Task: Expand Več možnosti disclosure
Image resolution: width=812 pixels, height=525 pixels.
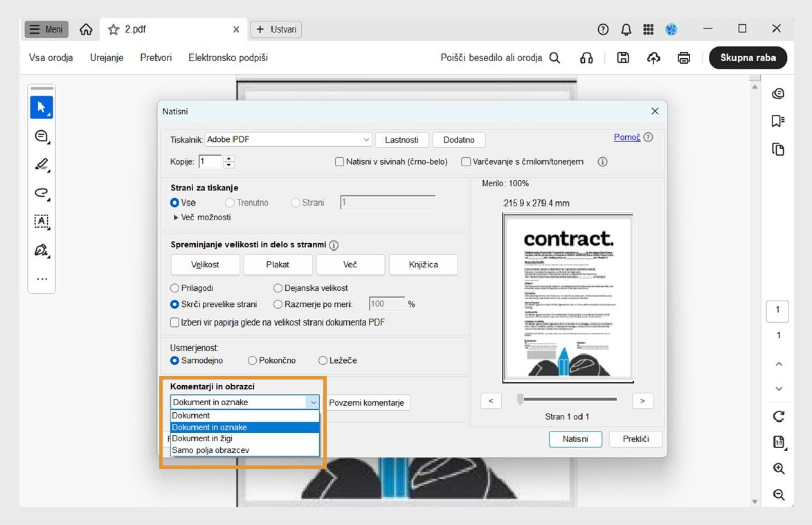Action: pyautogui.click(x=176, y=217)
